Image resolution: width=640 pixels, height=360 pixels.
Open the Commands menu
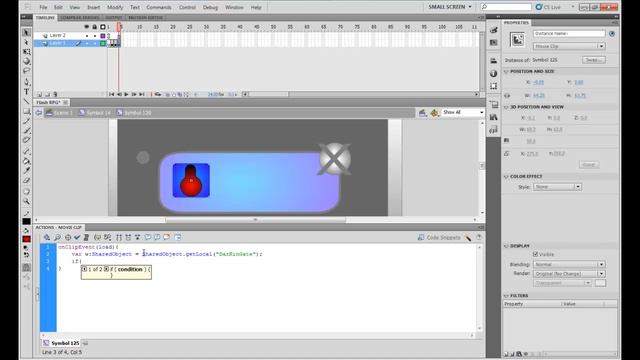tap(159, 7)
